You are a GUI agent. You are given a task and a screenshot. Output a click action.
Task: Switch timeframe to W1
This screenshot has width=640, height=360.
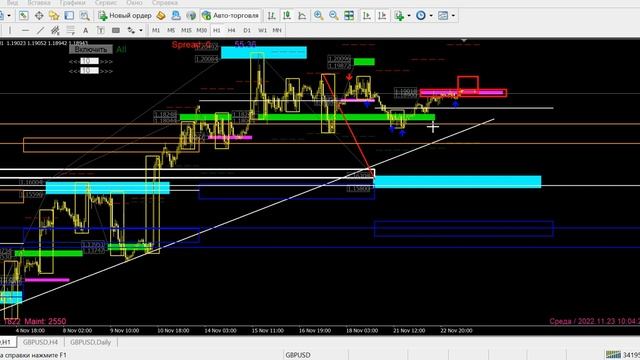[x=262, y=30]
